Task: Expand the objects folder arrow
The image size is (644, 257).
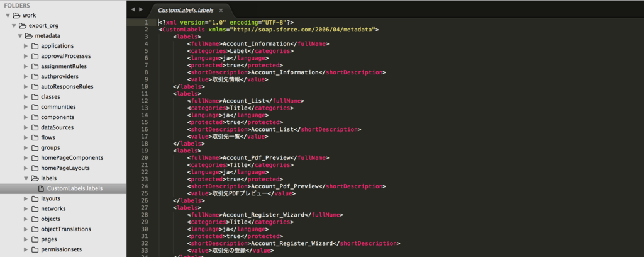Action: coord(26,219)
